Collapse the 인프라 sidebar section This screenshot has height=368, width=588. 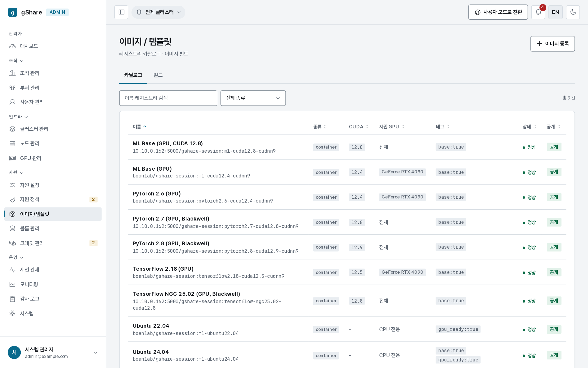tap(18, 117)
